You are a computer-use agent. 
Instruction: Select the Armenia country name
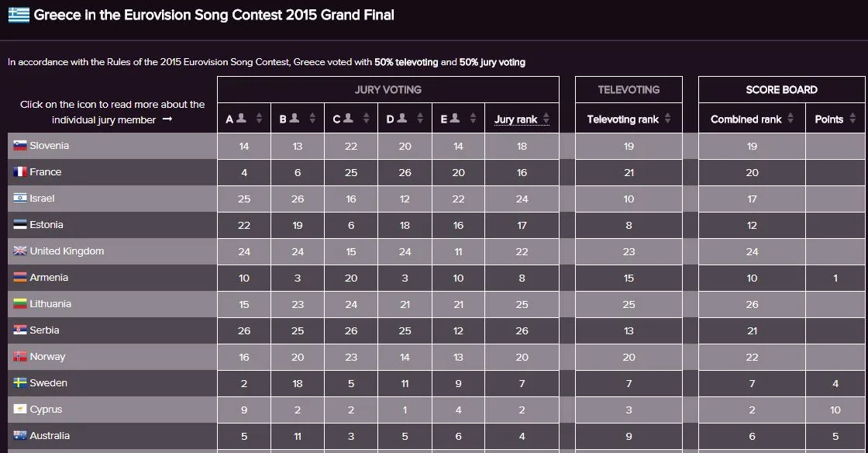49,278
